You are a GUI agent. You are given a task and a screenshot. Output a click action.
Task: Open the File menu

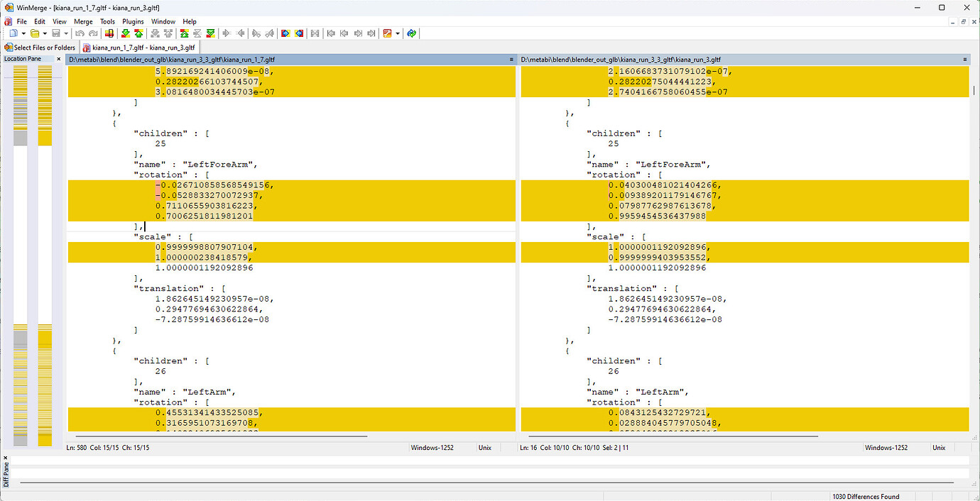(22, 21)
